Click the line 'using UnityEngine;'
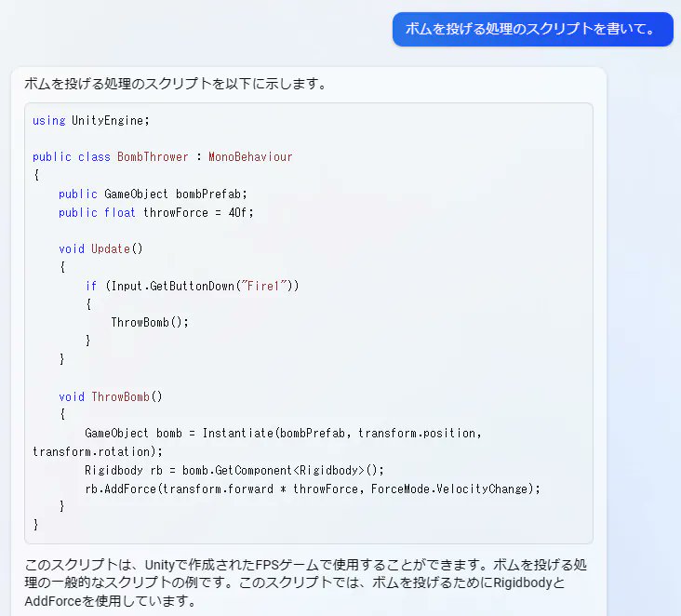Screen dimensions: 681x616 (x=91, y=120)
